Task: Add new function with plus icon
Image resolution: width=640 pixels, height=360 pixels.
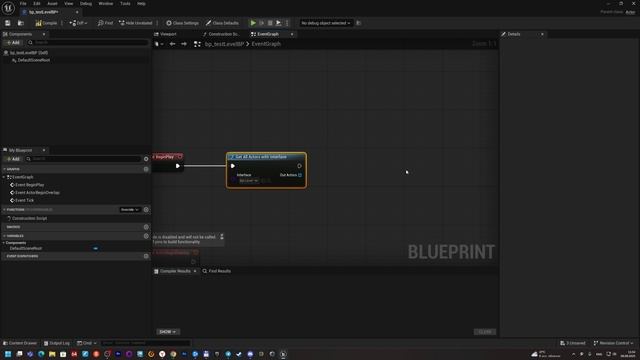Action: 146,210
